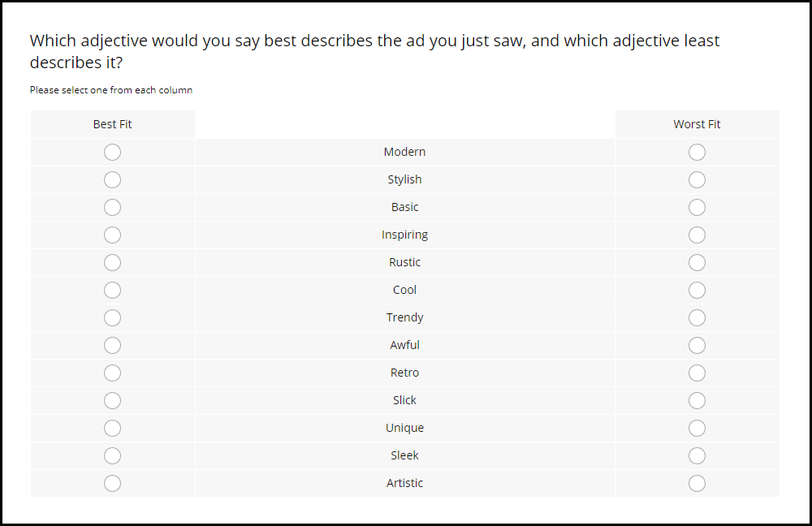
Task: Mark Unique as Worst Fit
Action: (x=697, y=428)
